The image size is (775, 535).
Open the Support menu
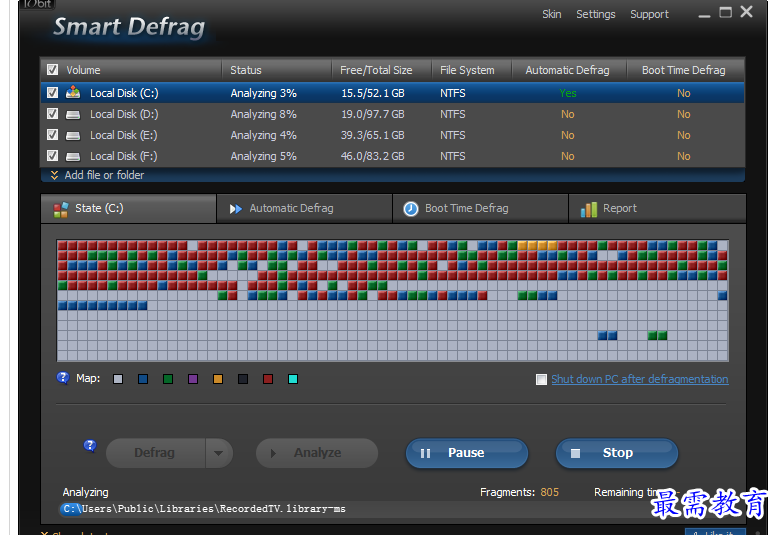(x=649, y=14)
